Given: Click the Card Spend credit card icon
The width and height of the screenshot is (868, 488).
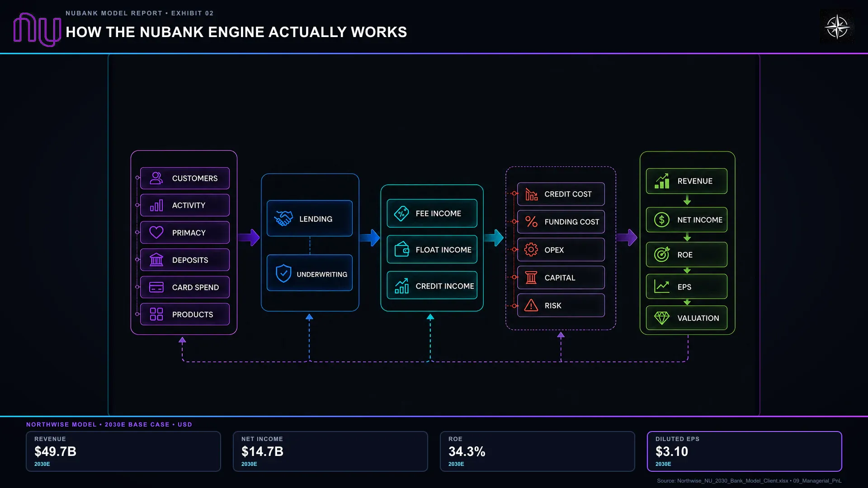Looking at the screenshot, I should tap(156, 287).
